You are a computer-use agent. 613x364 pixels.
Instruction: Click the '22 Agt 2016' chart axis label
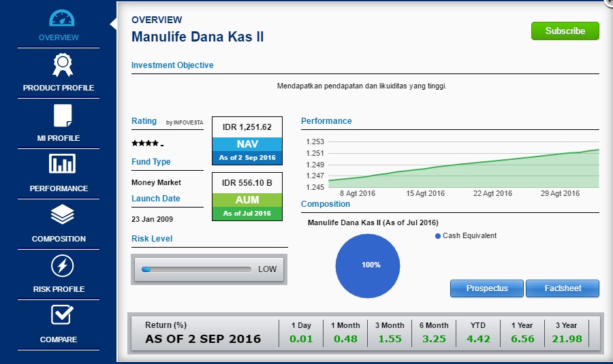tap(492, 194)
